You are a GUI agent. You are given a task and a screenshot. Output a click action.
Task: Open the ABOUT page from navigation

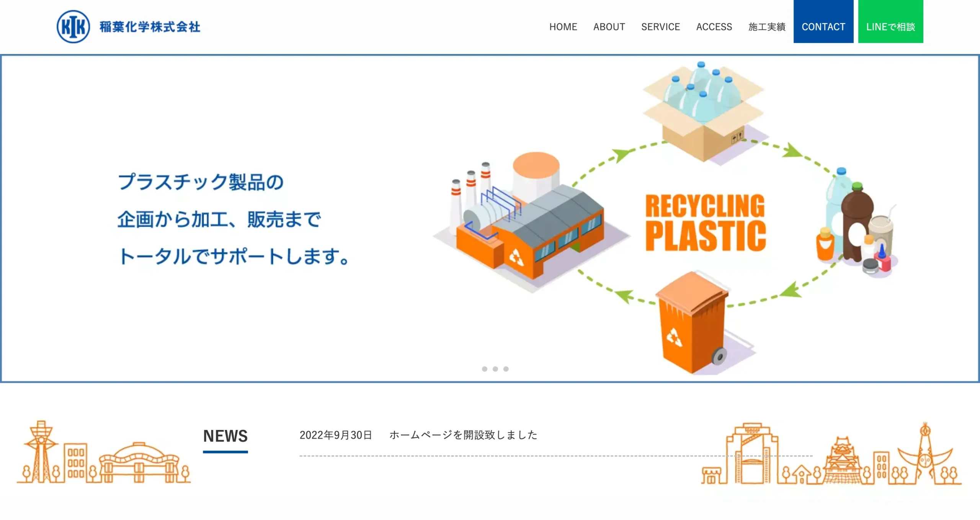(609, 27)
